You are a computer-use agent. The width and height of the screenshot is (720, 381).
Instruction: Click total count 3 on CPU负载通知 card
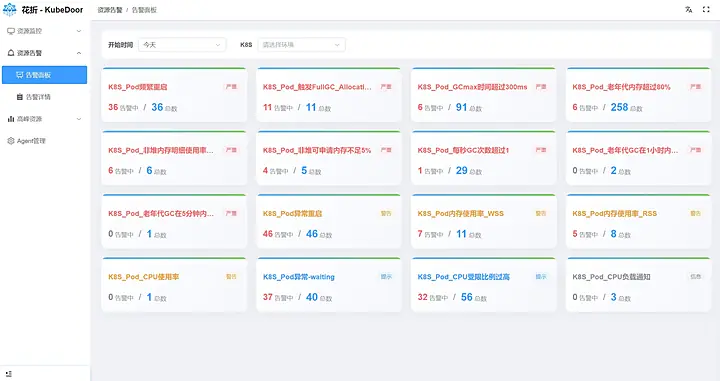pyautogui.click(x=613, y=297)
